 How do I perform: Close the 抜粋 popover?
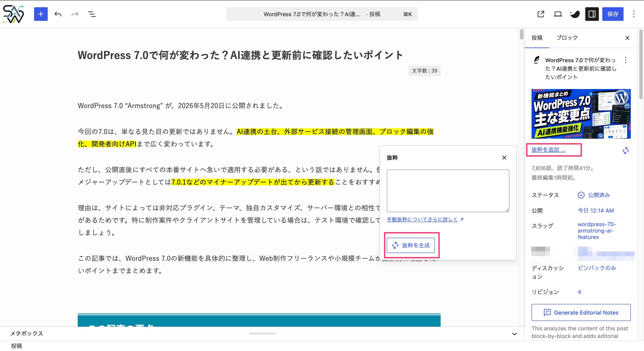(x=504, y=158)
